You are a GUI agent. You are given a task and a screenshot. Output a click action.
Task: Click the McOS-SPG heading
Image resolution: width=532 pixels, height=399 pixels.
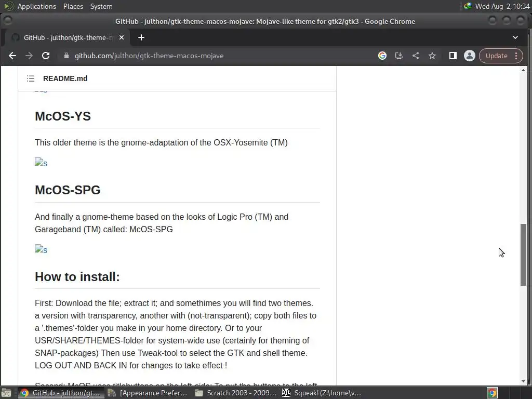68,190
